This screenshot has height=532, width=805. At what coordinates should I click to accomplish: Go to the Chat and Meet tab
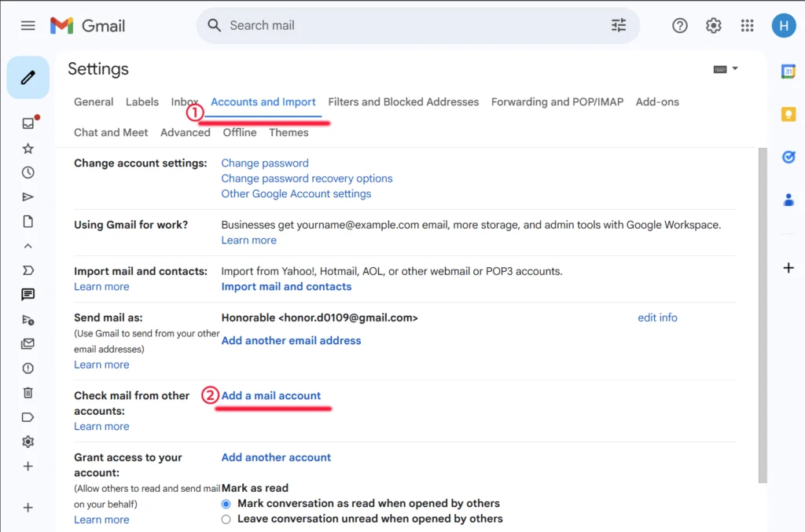pyautogui.click(x=111, y=133)
